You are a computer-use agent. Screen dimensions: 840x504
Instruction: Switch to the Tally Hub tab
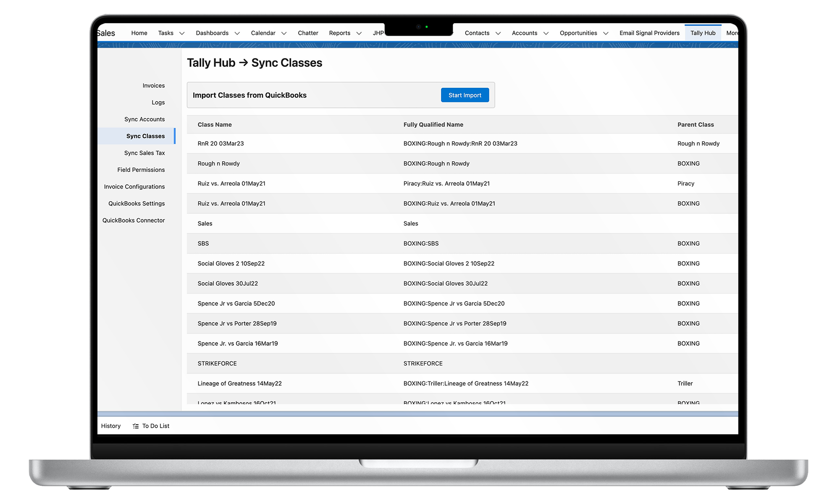click(x=703, y=32)
